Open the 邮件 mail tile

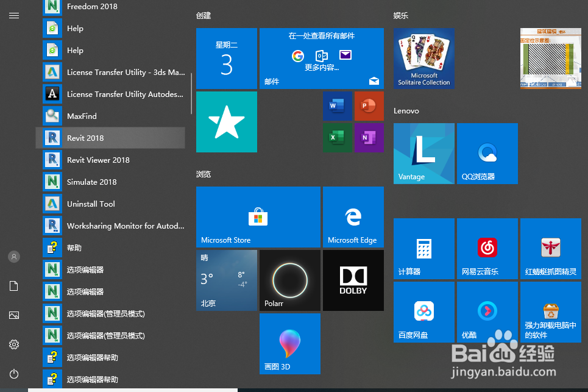[322, 59]
